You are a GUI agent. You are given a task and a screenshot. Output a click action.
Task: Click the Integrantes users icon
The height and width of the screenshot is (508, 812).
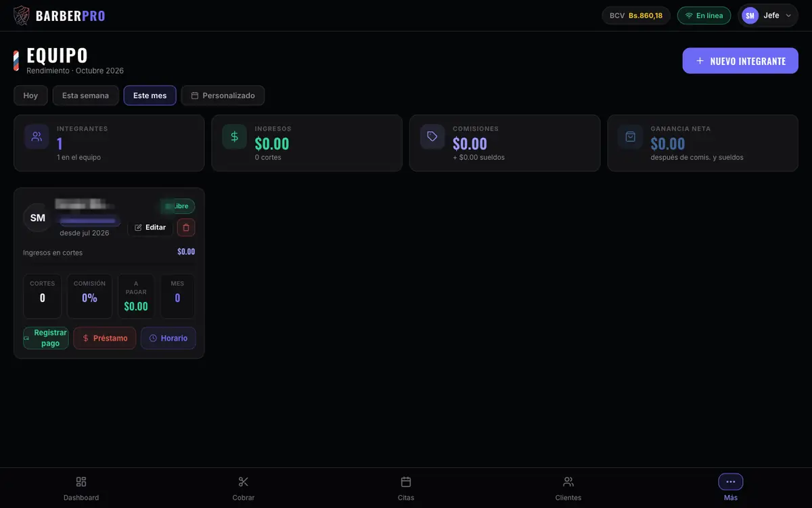tap(37, 136)
